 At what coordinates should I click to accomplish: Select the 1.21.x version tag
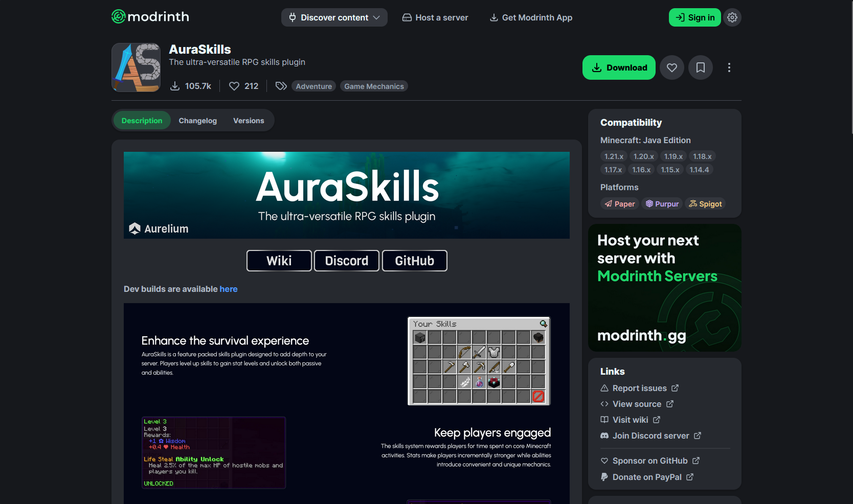614,156
